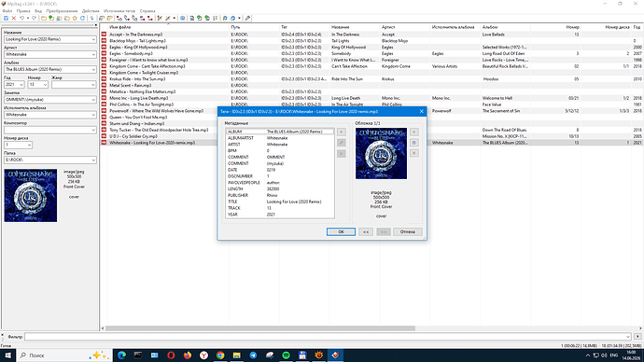Select file Metallica - Nothing Else Matters.mp3
This screenshot has height=362, width=644.
point(142,92)
